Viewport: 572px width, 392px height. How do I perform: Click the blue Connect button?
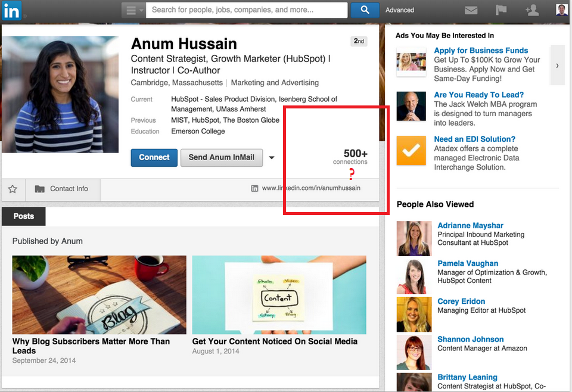154,157
